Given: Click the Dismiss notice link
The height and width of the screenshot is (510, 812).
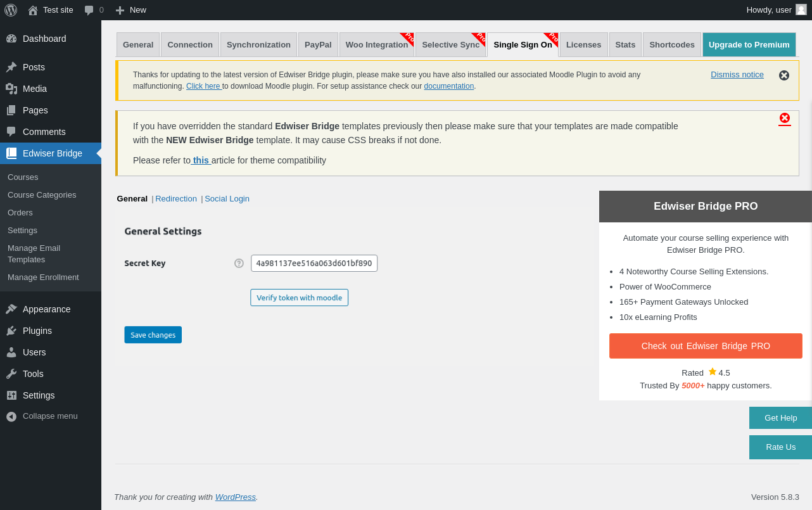Looking at the screenshot, I should (x=737, y=74).
